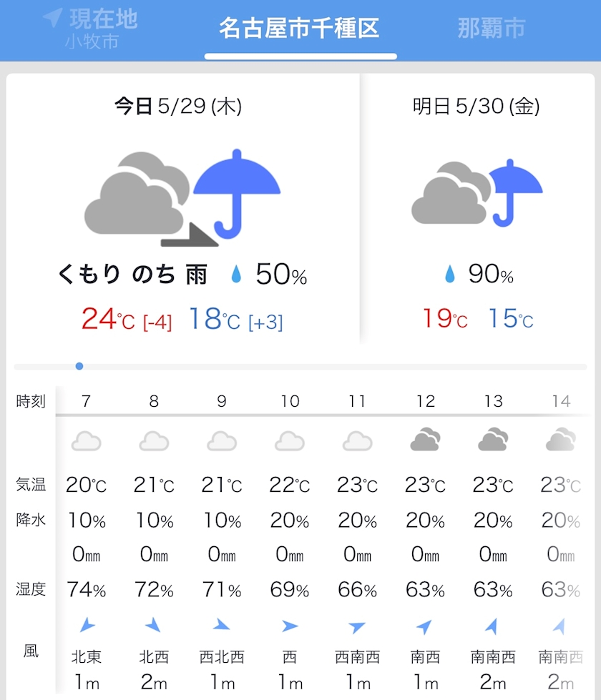Tap the current location arrow icon
The height and width of the screenshot is (700, 601).
52,19
